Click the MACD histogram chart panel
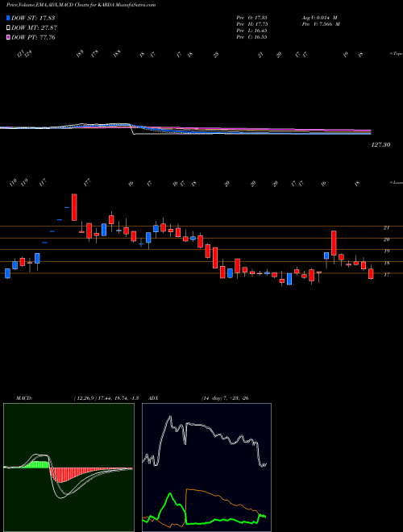403x532 pixels. tap(69, 468)
